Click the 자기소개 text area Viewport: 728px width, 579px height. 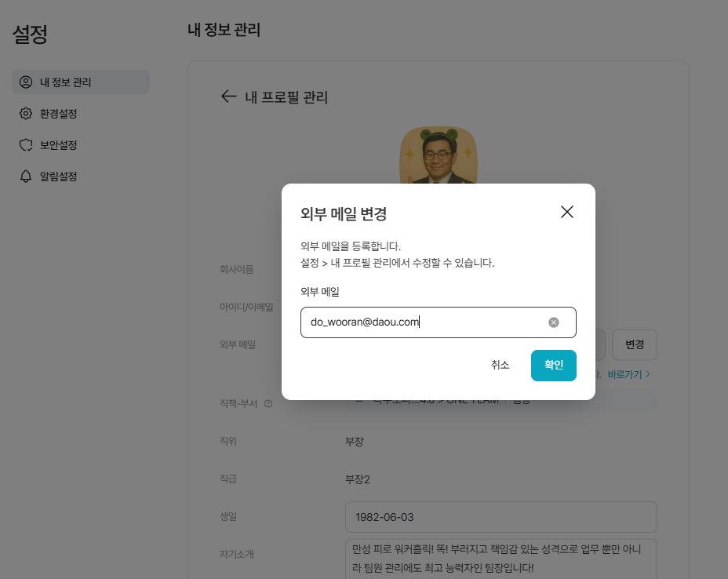(500, 559)
